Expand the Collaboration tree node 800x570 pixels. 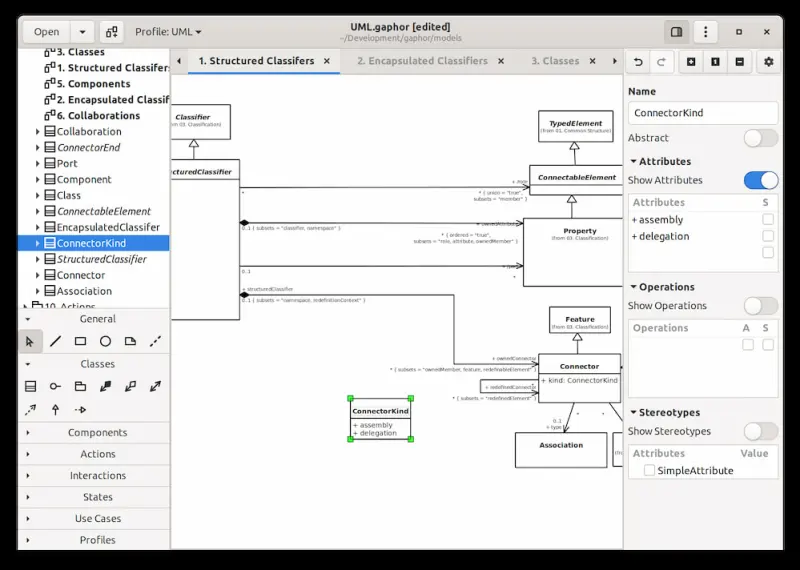(38, 132)
